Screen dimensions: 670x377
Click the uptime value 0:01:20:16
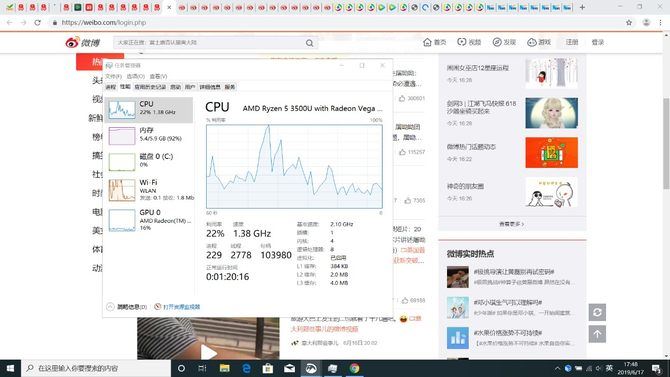pos(227,277)
